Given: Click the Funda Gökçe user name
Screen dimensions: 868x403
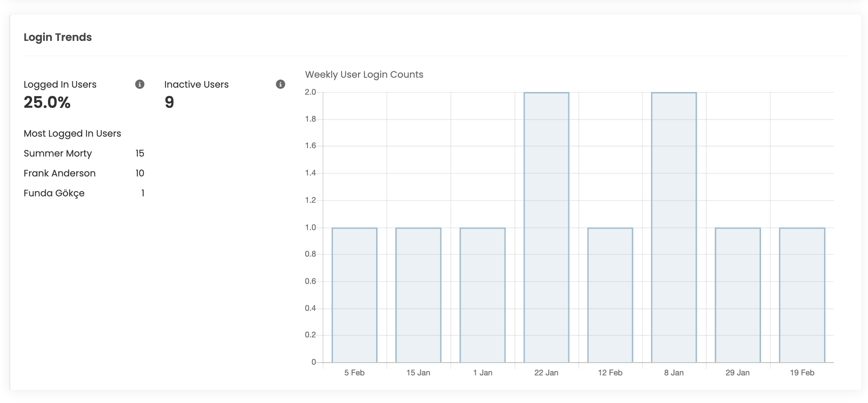Looking at the screenshot, I should click(54, 193).
